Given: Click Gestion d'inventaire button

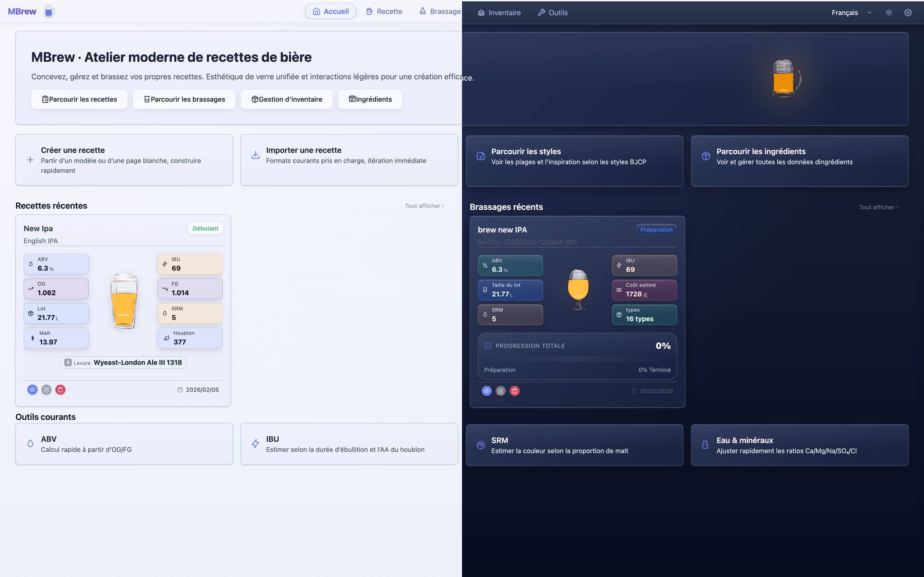Looking at the screenshot, I should [287, 99].
